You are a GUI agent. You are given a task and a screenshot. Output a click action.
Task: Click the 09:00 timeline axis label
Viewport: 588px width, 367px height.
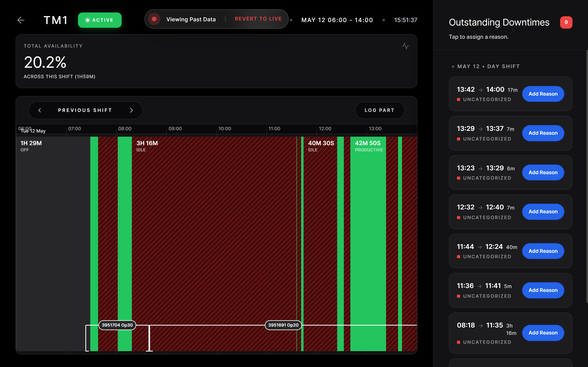tap(175, 129)
